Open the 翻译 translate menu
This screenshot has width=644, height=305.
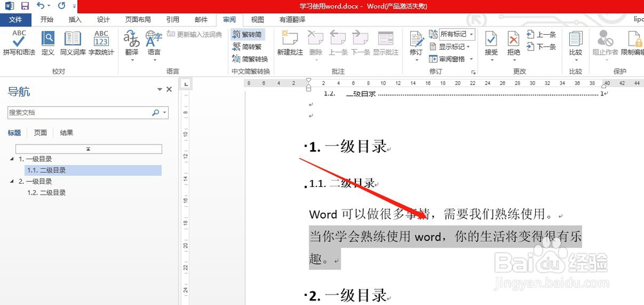tap(132, 46)
